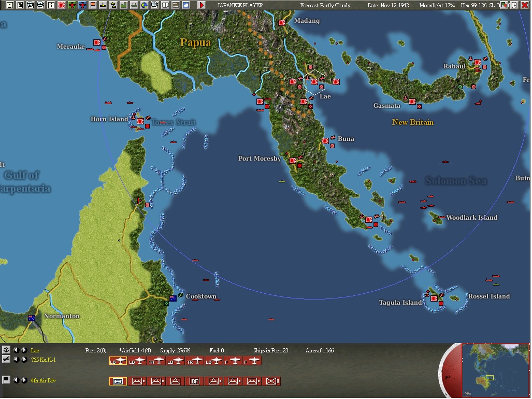Viewport: 532px width, 399px height.
Task: Go to previous base using Lae left arrow
Action: pyautogui.click(x=16, y=350)
